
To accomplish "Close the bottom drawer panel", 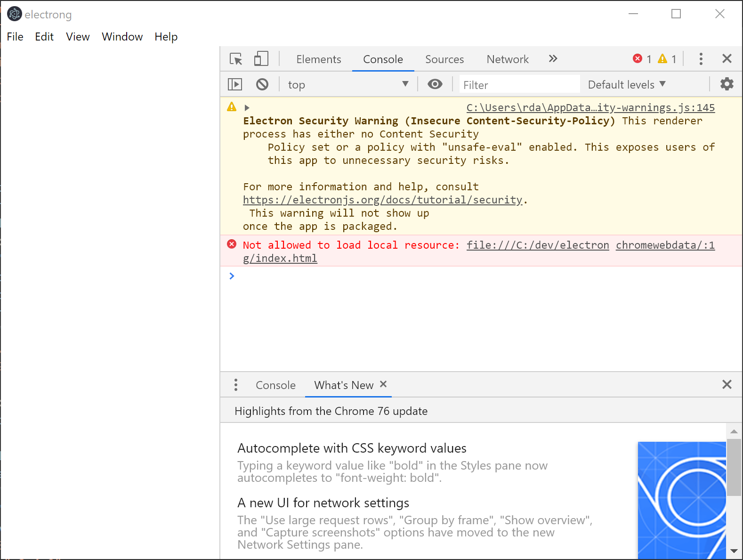I will [727, 384].
